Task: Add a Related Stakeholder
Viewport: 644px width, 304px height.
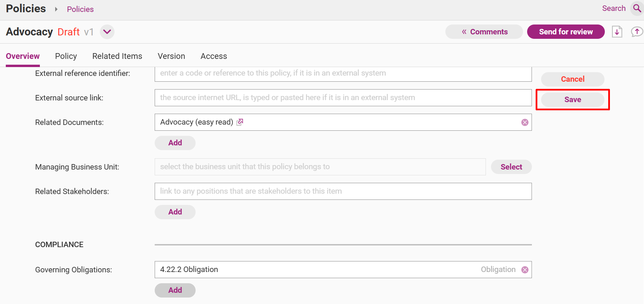Action: click(x=175, y=212)
